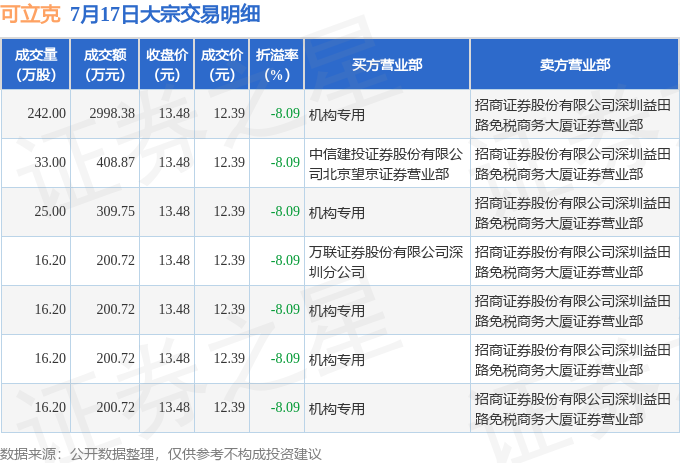This screenshot has height=463, width=680.
Task: Select the 收盘价(元) column header
Action: point(167,65)
